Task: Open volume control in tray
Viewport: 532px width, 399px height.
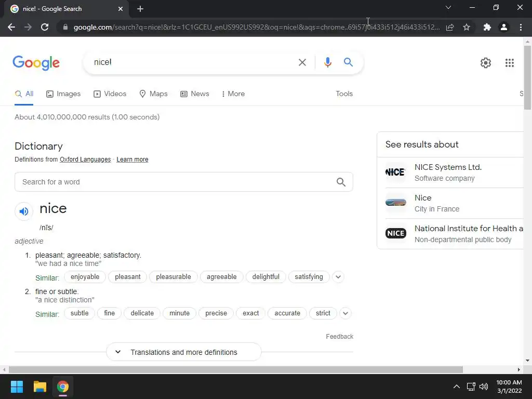Action: [x=484, y=387]
